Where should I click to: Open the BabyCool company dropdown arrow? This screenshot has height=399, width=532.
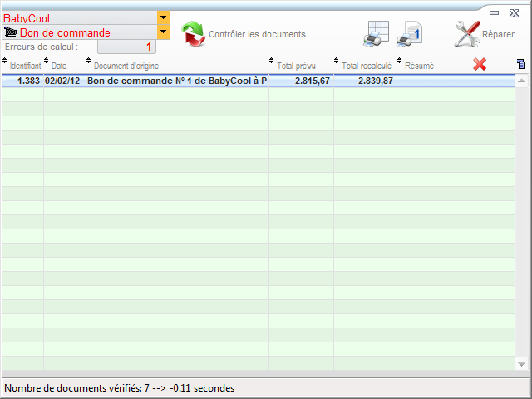click(163, 17)
